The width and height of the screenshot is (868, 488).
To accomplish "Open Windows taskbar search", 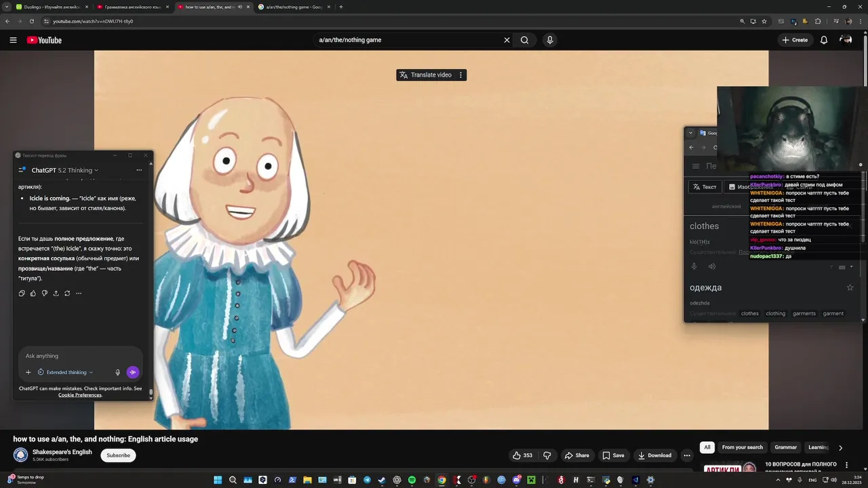I will [x=233, y=480].
